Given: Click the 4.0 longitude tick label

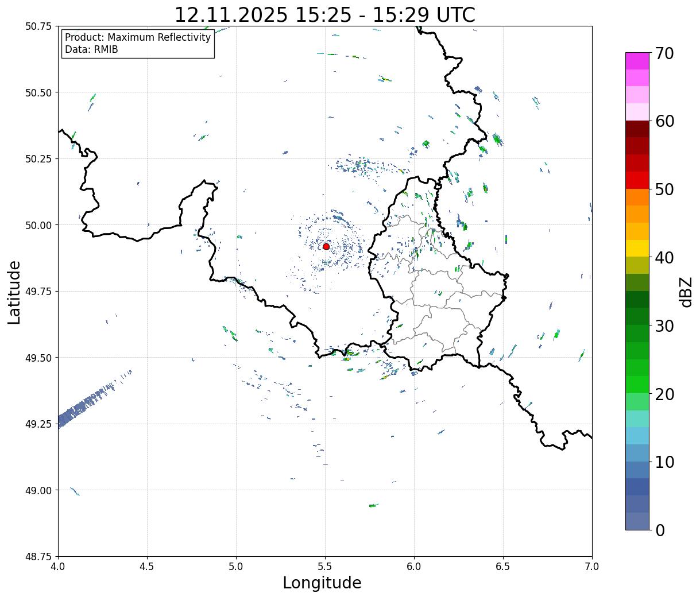Looking at the screenshot, I should (58, 566).
